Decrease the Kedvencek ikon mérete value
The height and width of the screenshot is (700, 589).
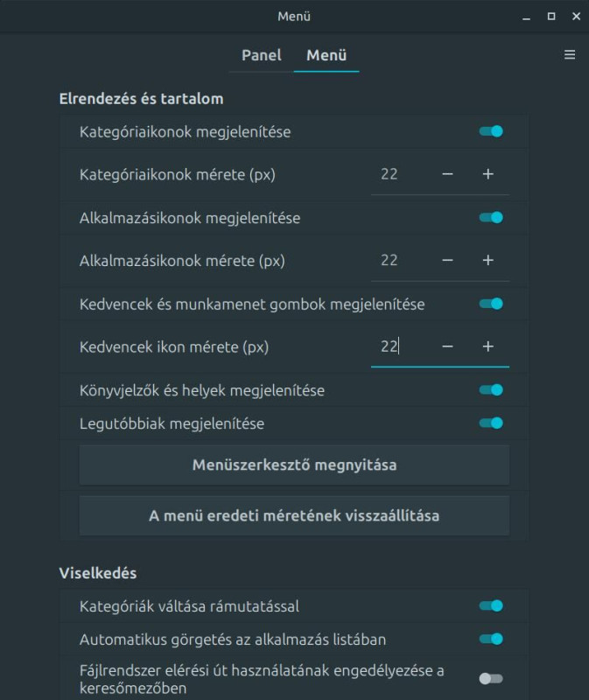click(447, 346)
